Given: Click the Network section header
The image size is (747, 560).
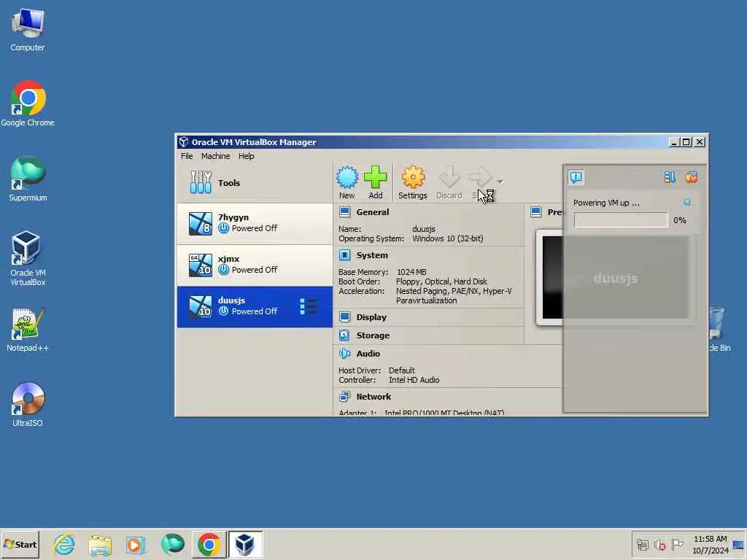Looking at the screenshot, I should [373, 397].
